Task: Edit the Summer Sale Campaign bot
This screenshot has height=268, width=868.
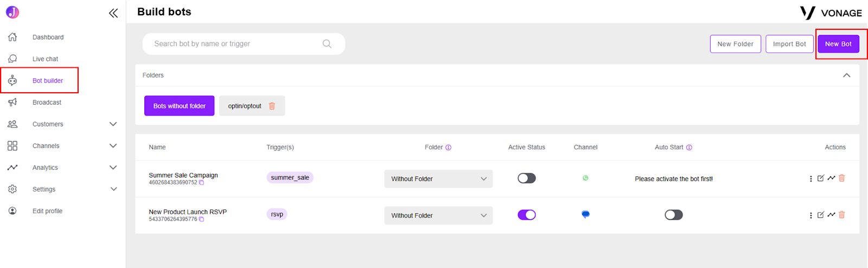Action: click(821, 178)
